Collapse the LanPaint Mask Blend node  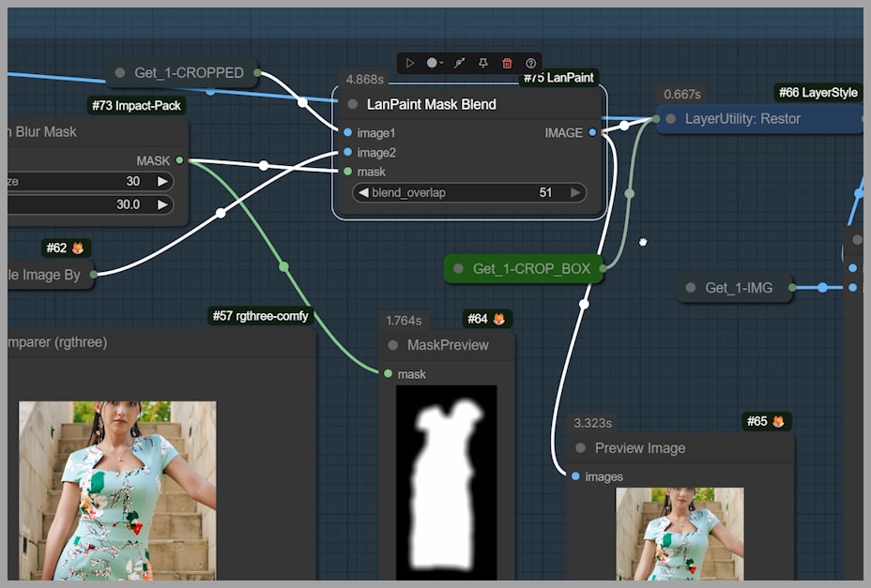353,104
